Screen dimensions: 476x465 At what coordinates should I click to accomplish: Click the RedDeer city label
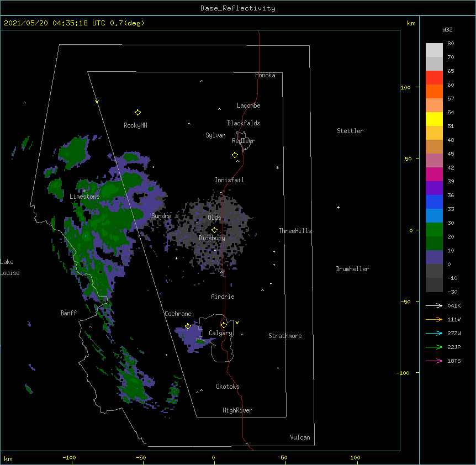pos(244,141)
